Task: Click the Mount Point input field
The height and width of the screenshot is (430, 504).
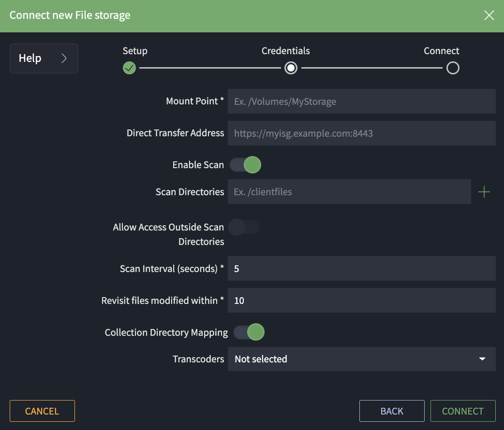Action: pyautogui.click(x=362, y=101)
